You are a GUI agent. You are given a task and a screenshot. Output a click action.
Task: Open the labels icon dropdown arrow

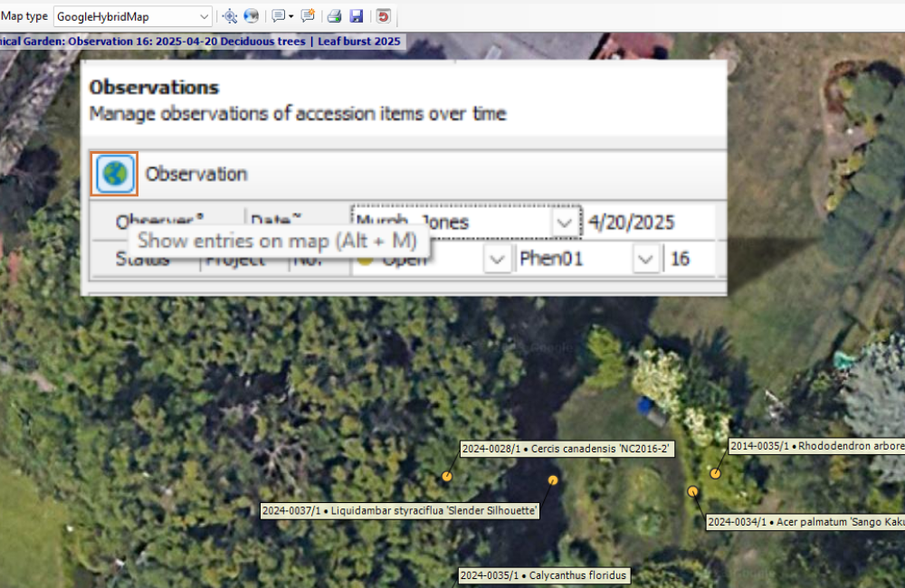pos(291,16)
